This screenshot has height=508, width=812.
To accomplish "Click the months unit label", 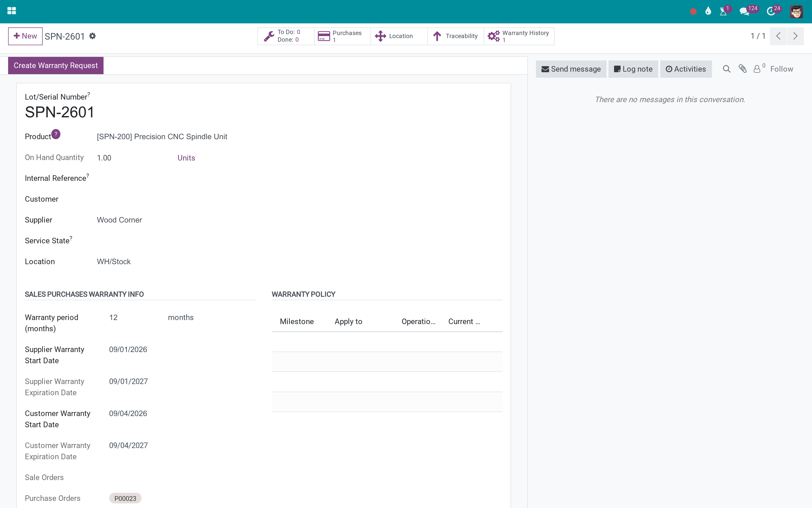I will (180, 317).
